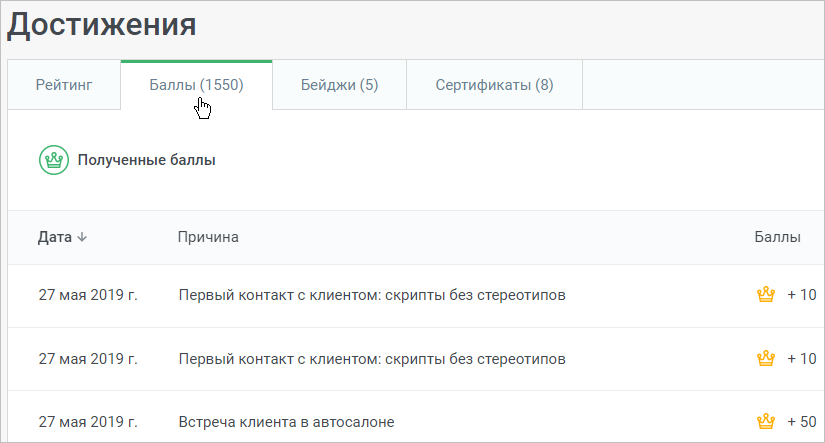Click the Достижения page heading
This screenshot has height=443, width=825.
(102, 25)
